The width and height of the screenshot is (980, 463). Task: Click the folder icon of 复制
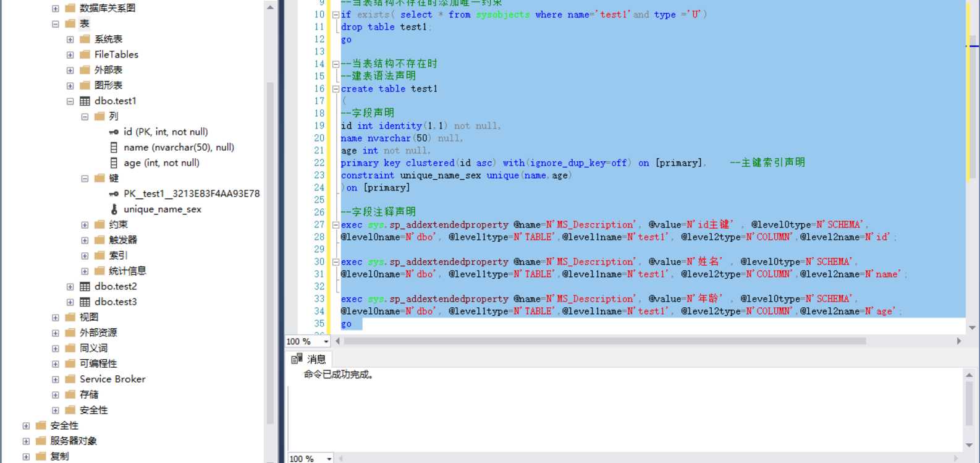pos(41,456)
